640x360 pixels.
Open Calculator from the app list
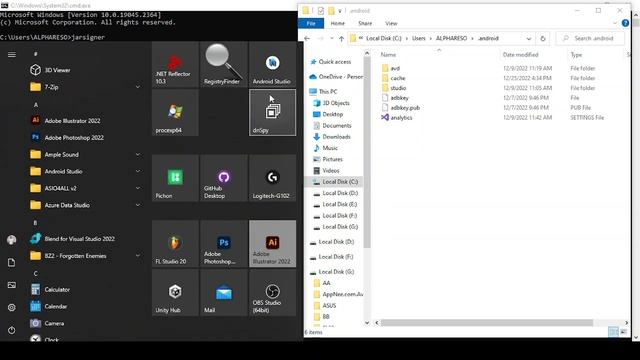pos(86,289)
